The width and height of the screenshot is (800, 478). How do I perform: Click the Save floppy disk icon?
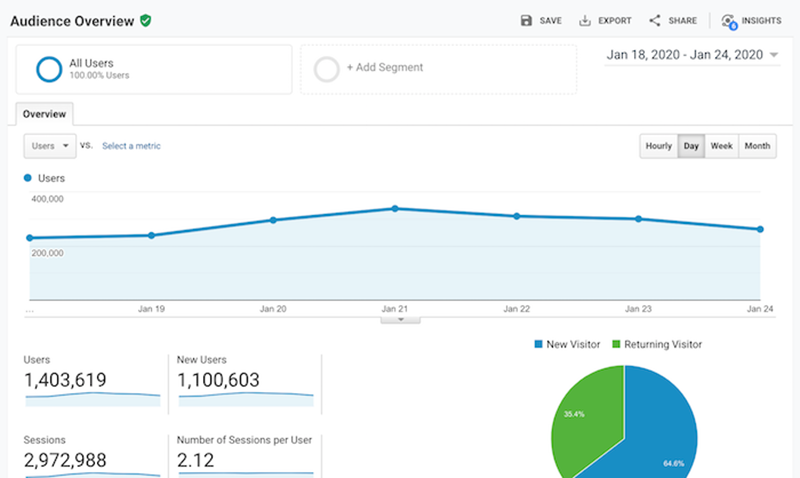point(526,20)
